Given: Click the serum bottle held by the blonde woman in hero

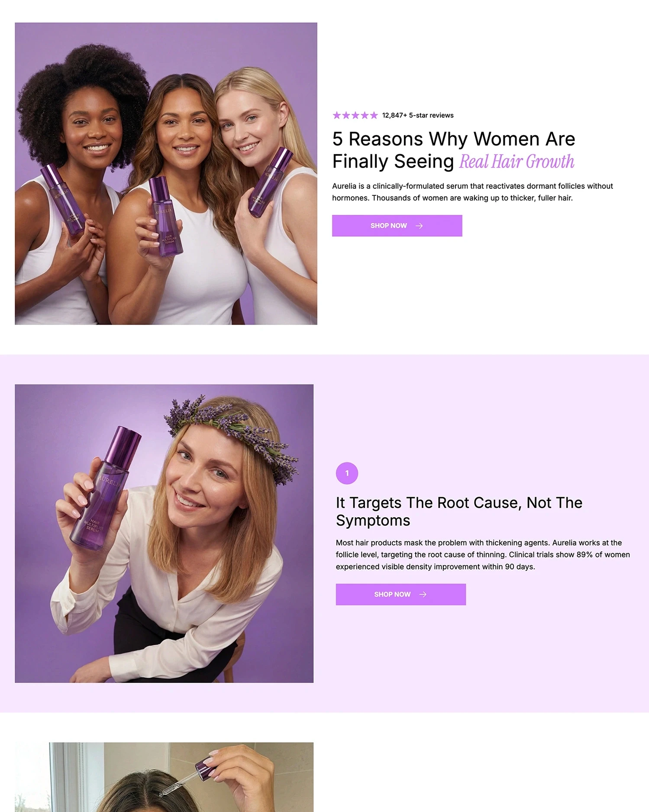Looking at the screenshot, I should [x=271, y=182].
